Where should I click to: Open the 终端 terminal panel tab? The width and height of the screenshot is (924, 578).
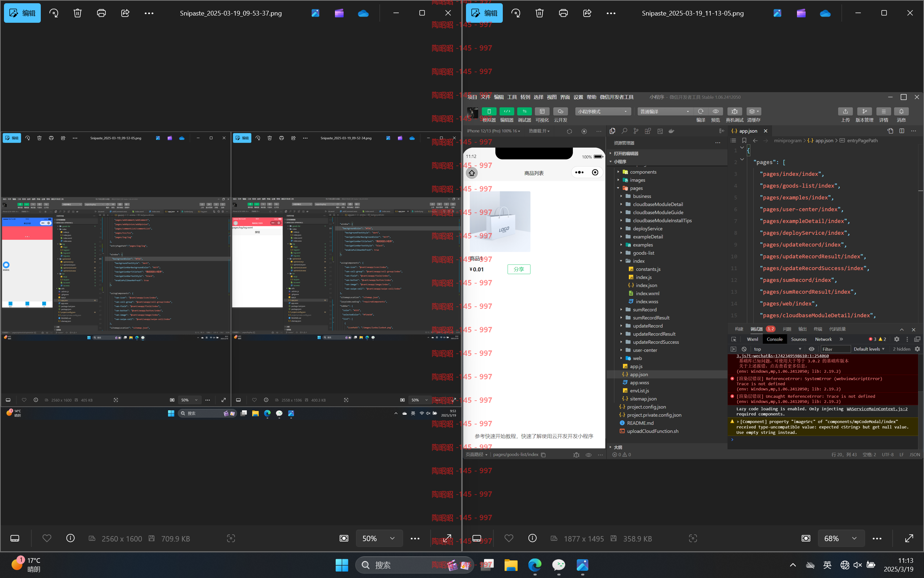click(x=818, y=329)
